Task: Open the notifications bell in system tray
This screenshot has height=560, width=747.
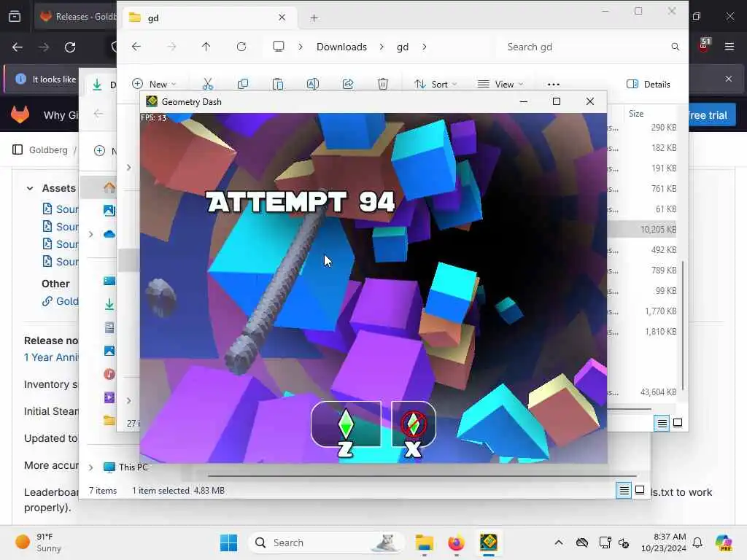Action: tap(697, 542)
